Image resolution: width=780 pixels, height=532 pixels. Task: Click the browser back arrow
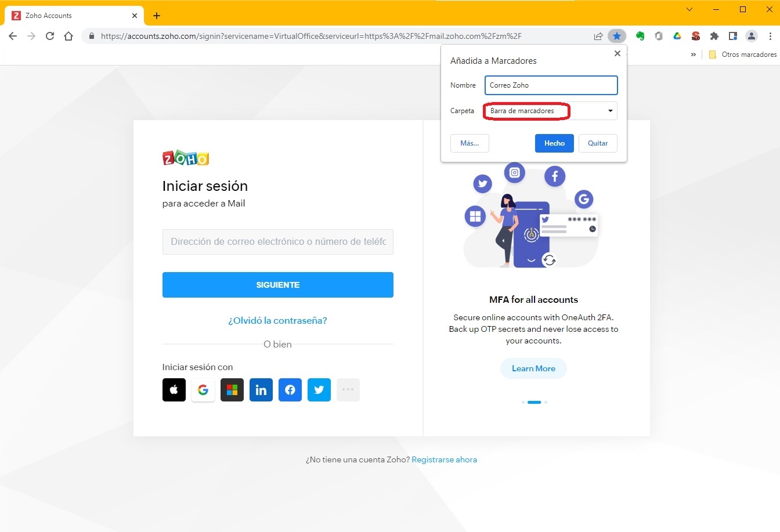click(x=13, y=36)
